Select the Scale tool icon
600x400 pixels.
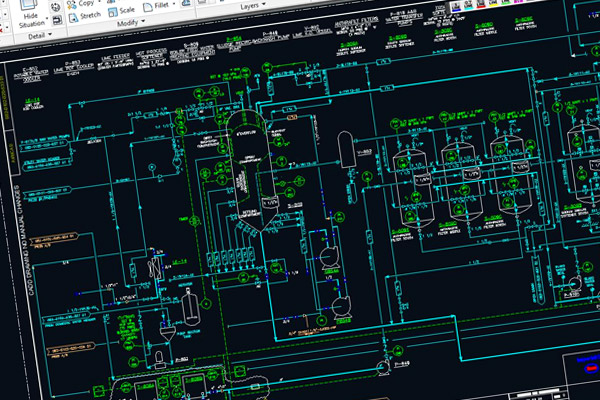(112, 12)
